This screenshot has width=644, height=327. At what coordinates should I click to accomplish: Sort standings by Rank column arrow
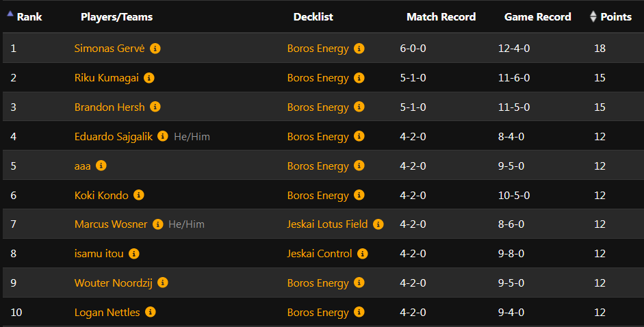coord(10,14)
